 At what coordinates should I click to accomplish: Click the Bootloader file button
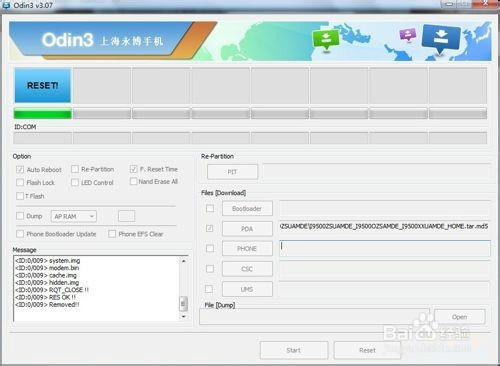pos(247,209)
